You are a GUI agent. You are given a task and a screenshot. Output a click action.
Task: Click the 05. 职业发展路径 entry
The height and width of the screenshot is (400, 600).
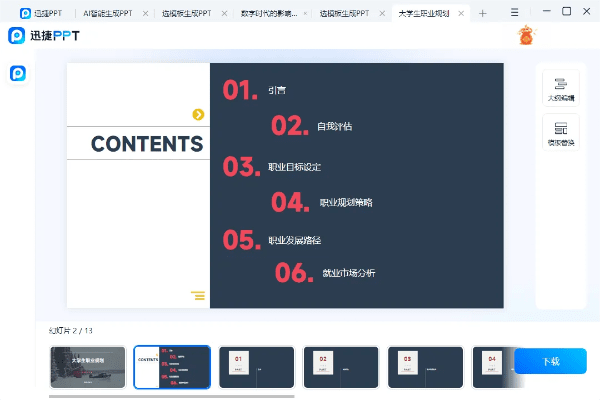click(x=272, y=240)
